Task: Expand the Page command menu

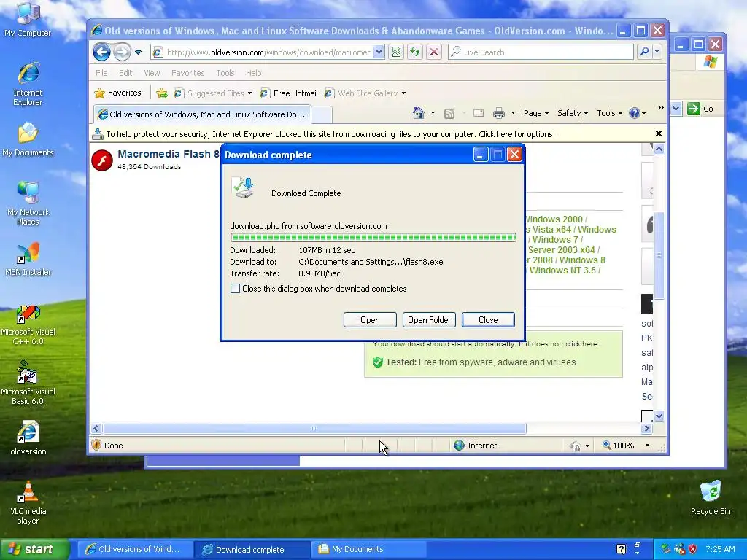Action: point(536,113)
